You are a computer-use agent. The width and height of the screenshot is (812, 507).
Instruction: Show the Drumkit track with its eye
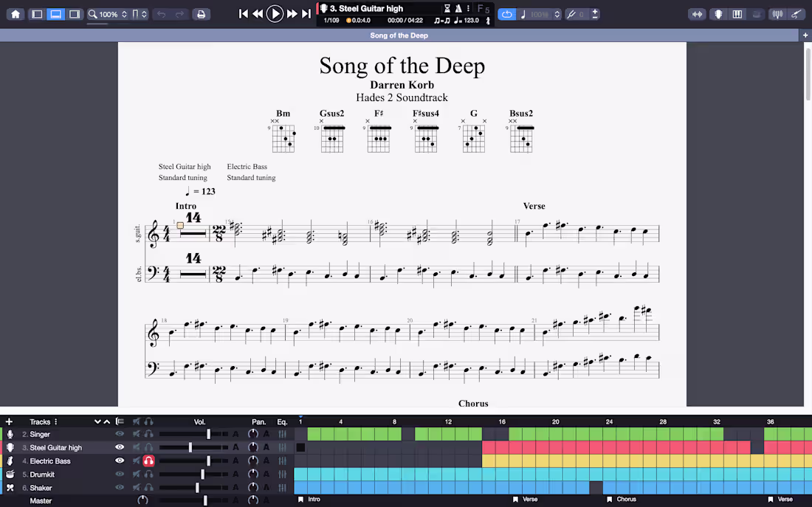point(120,475)
